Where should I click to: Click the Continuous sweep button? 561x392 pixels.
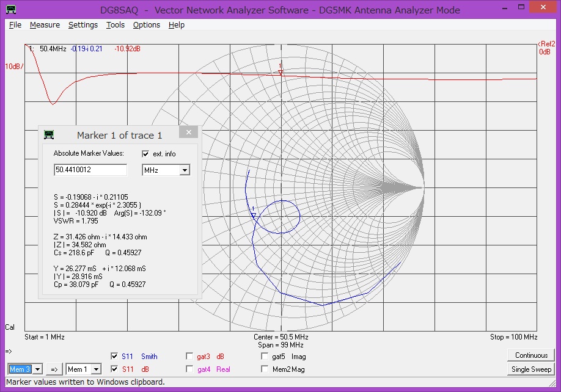(531, 355)
